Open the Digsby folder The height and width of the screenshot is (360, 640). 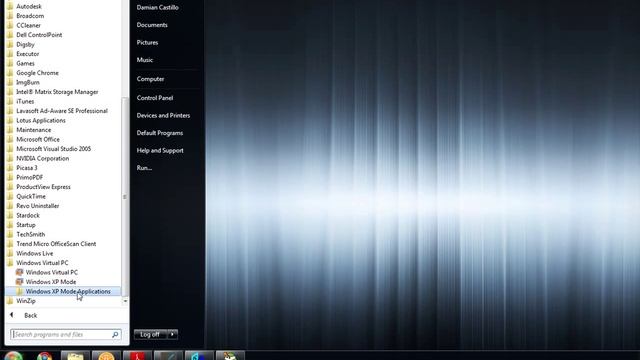(x=25, y=44)
